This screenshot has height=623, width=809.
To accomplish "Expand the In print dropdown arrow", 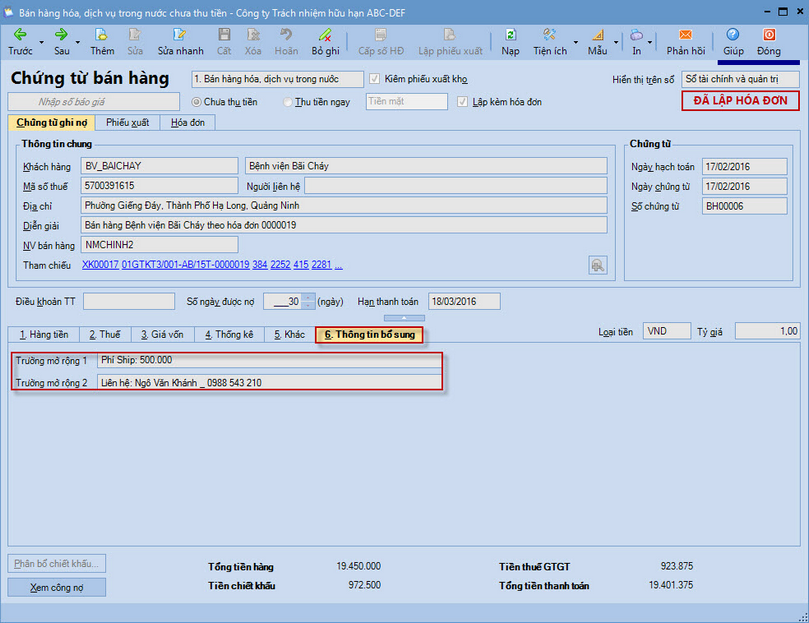I will [650, 42].
